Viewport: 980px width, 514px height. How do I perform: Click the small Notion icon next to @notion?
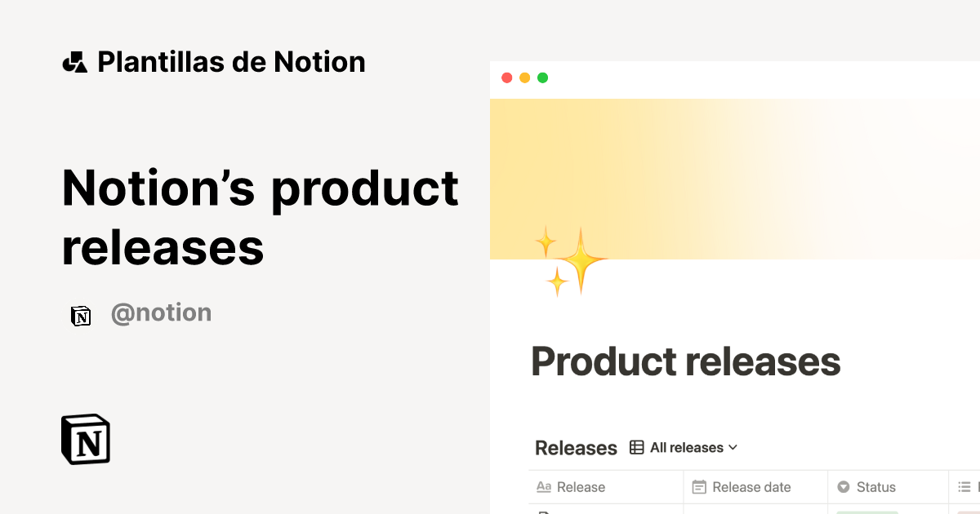tap(81, 315)
